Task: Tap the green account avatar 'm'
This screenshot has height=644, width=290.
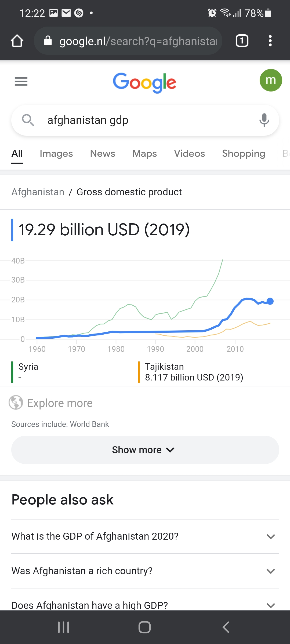Action: [271, 80]
